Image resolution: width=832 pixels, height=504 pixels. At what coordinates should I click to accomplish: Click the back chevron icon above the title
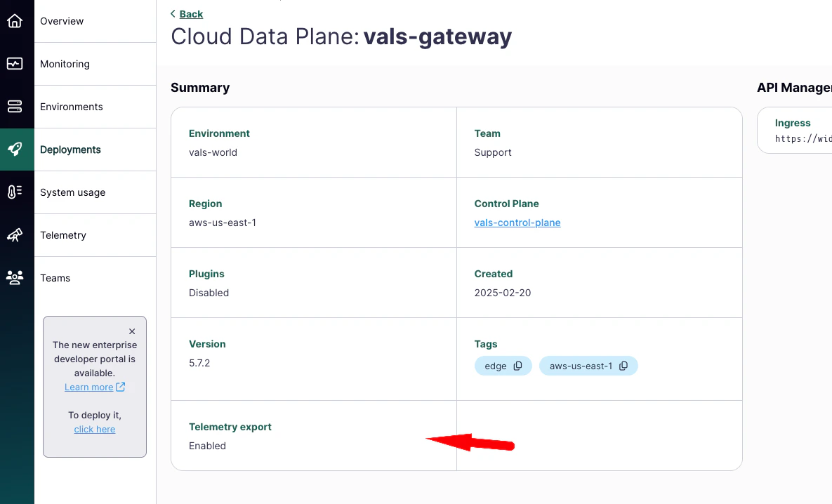pos(172,13)
